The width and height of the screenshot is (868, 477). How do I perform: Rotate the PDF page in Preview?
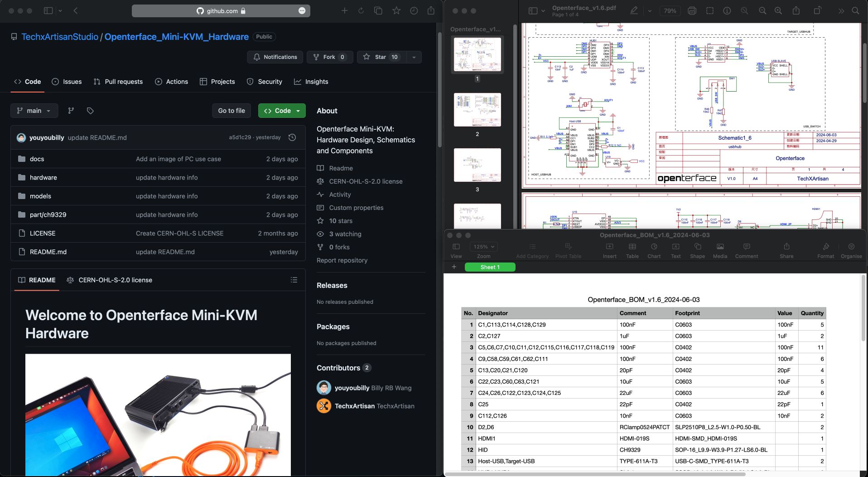[x=817, y=11]
